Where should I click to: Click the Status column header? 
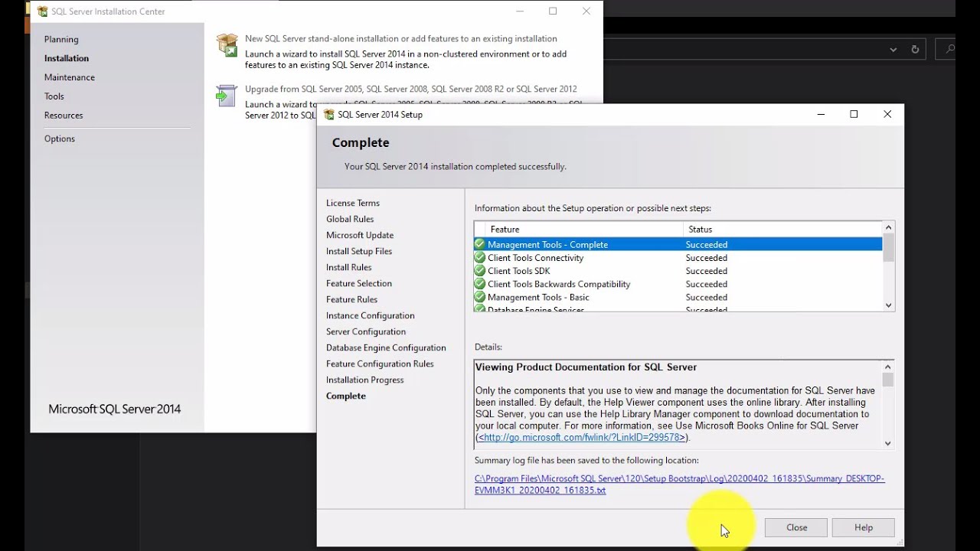click(782, 229)
